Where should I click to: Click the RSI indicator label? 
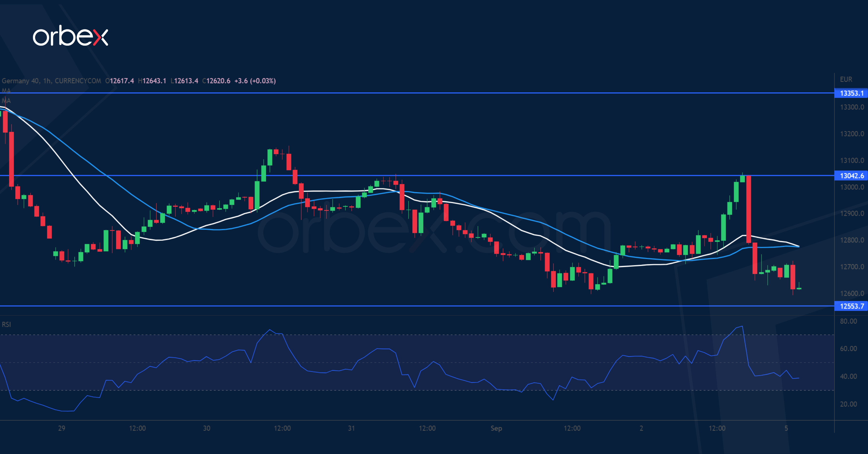tap(7, 324)
